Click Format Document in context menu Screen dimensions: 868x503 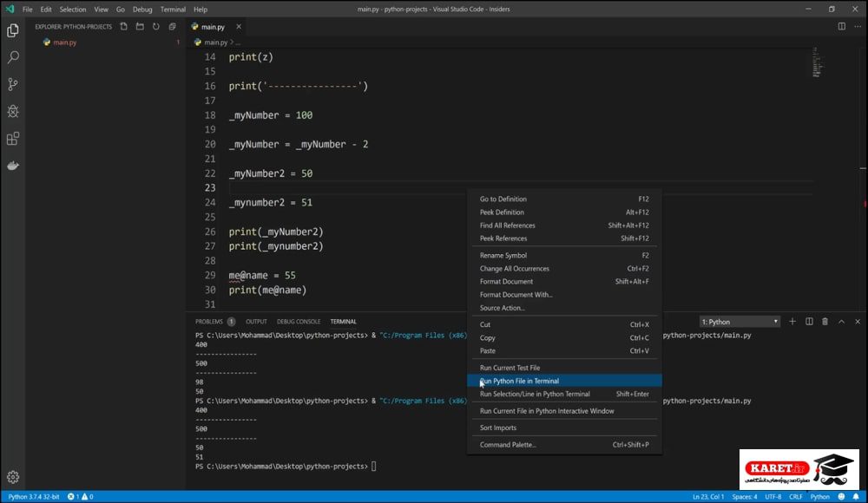[x=564, y=282]
